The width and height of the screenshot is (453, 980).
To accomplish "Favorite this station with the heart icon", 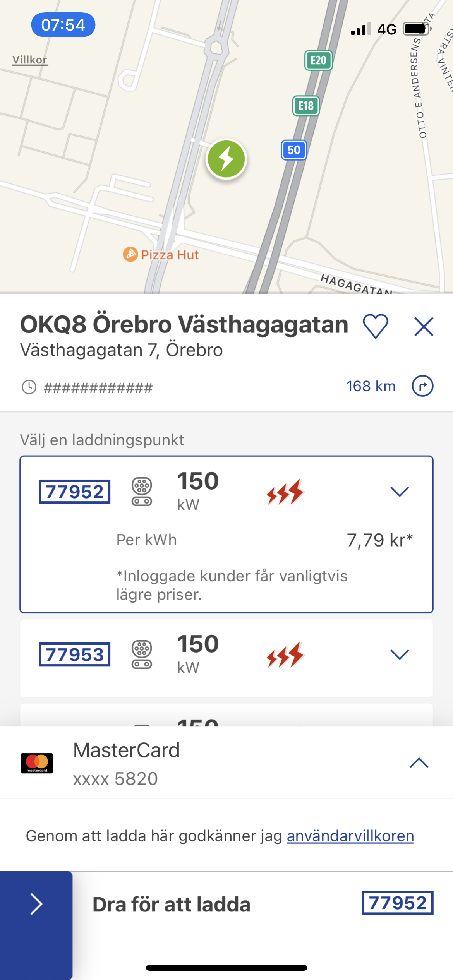I will [x=376, y=326].
